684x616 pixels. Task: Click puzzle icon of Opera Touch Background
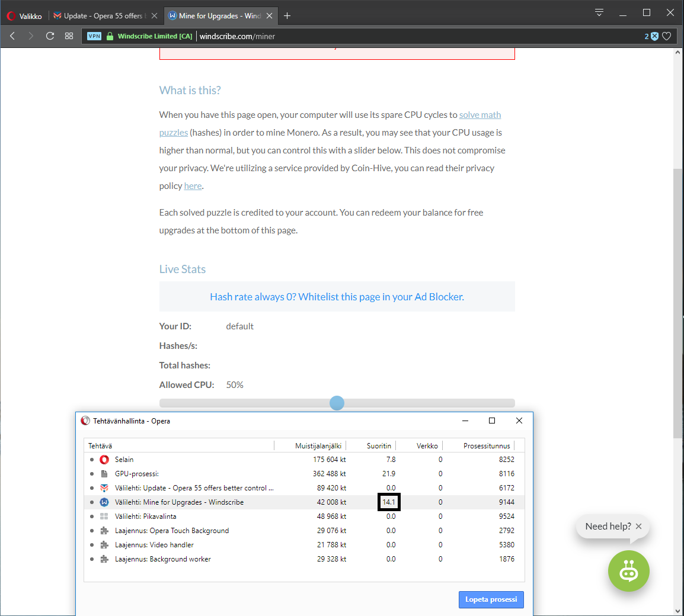click(x=104, y=531)
